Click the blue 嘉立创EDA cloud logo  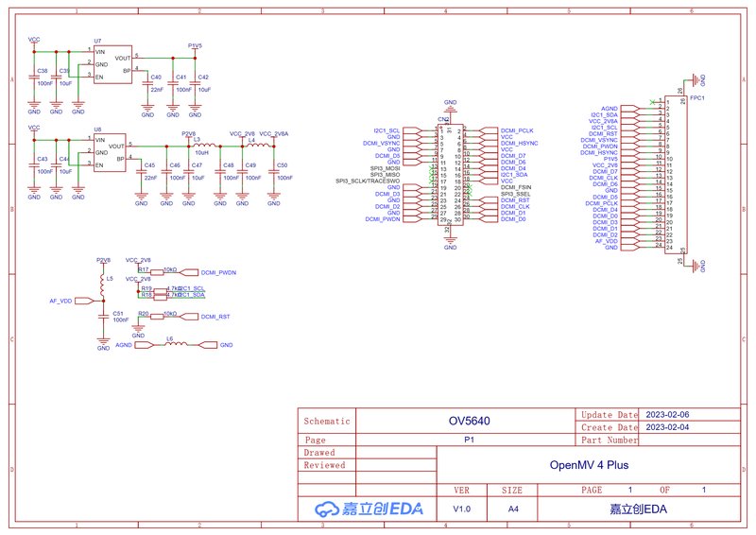point(369,509)
